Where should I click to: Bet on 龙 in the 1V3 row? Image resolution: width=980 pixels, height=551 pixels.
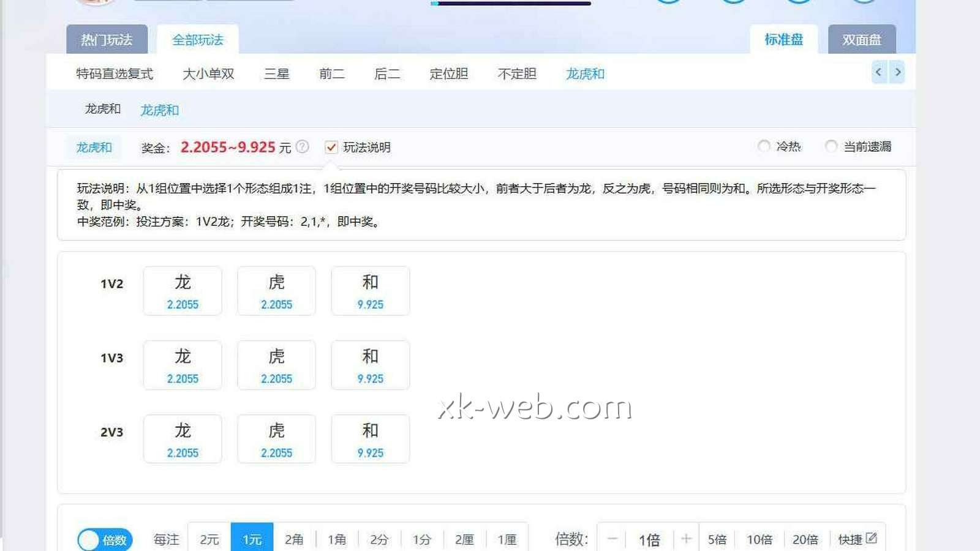pyautogui.click(x=183, y=365)
